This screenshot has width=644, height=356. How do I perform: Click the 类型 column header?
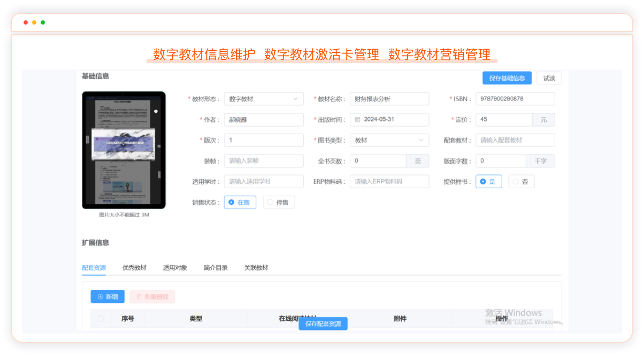click(x=196, y=319)
